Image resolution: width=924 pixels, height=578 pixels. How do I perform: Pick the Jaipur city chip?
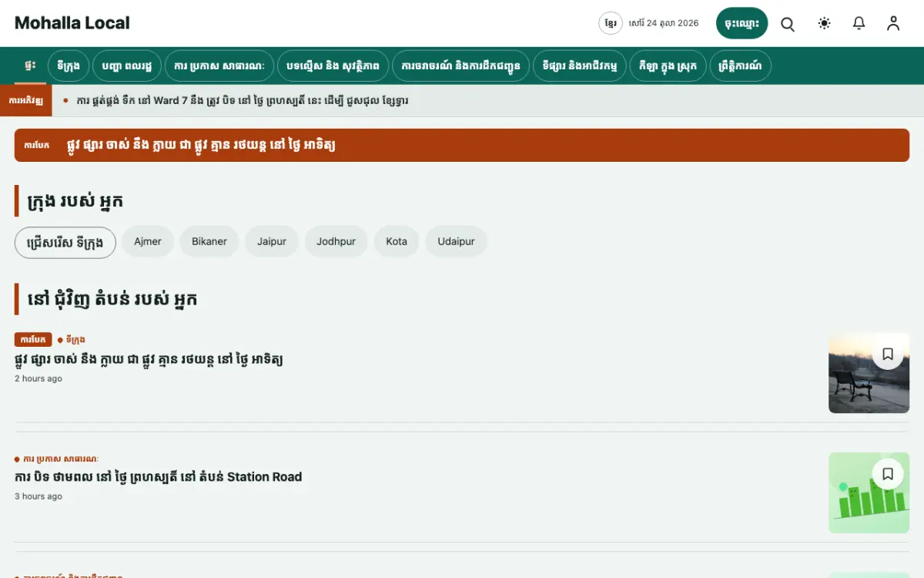272,241
